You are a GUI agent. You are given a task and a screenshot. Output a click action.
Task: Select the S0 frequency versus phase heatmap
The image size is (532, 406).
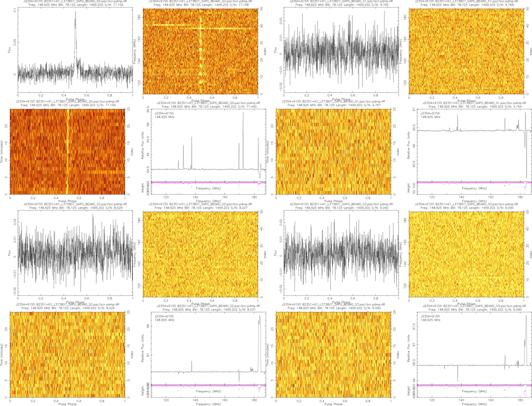(200, 51)
